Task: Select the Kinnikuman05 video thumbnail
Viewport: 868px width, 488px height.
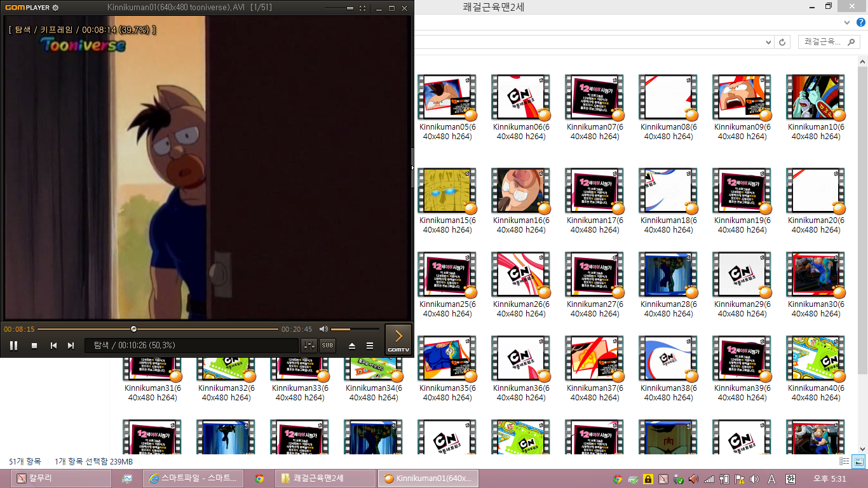Action: (x=447, y=97)
